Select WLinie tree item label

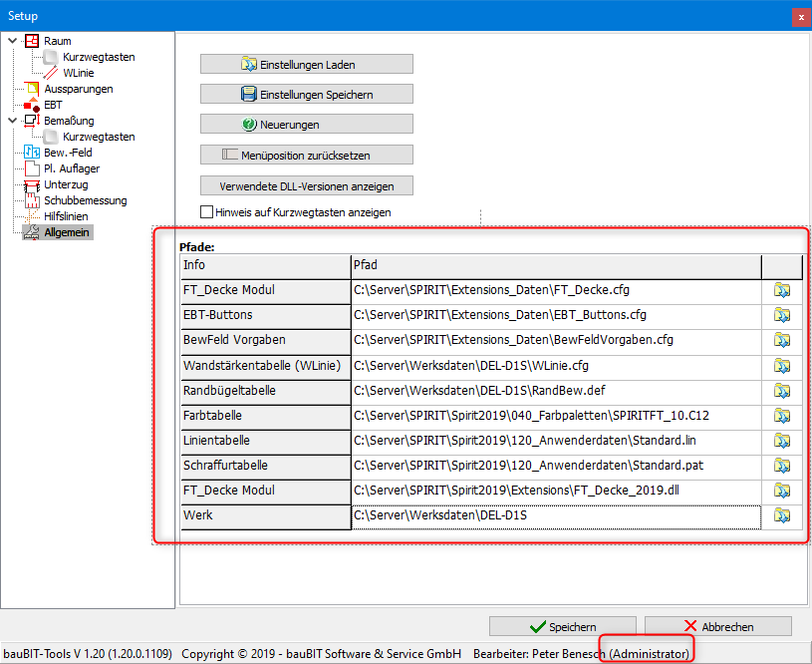pyautogui.click(x=78, y=73)
